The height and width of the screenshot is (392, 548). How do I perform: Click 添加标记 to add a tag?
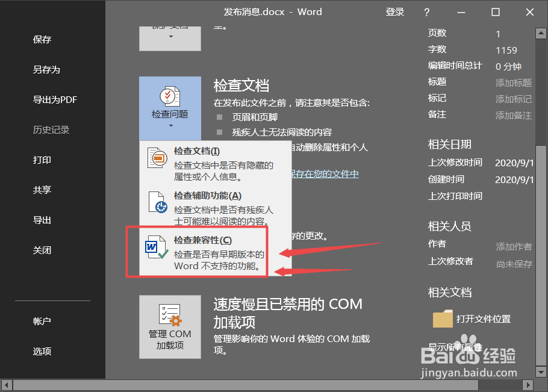[513, 98]
